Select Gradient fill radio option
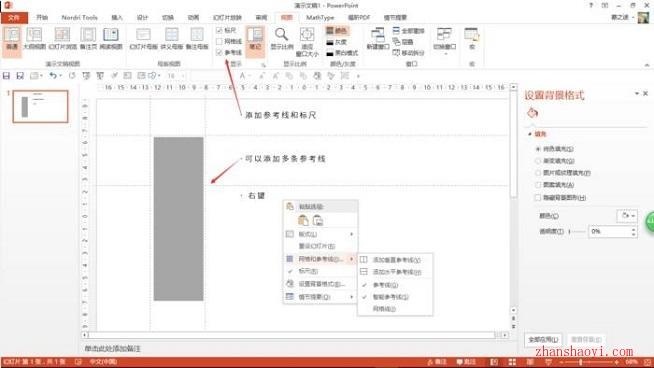654x368 pixels. pos(538,161)
